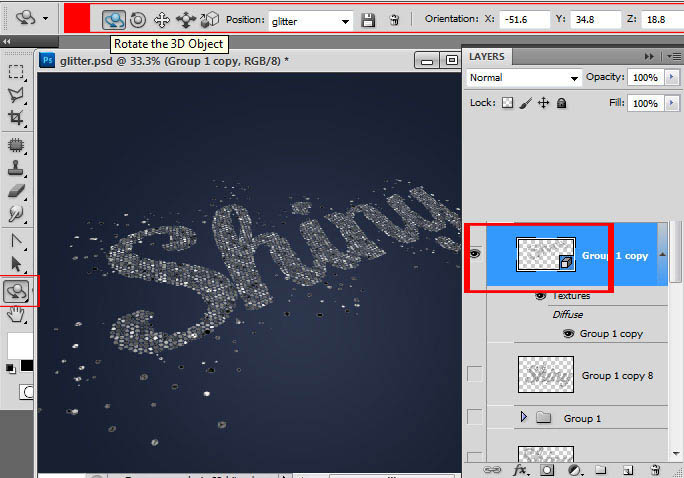Select the Crop tool
Image resolution: width=684 pixels, height=478 pixels.
click(x=16, y=118)
